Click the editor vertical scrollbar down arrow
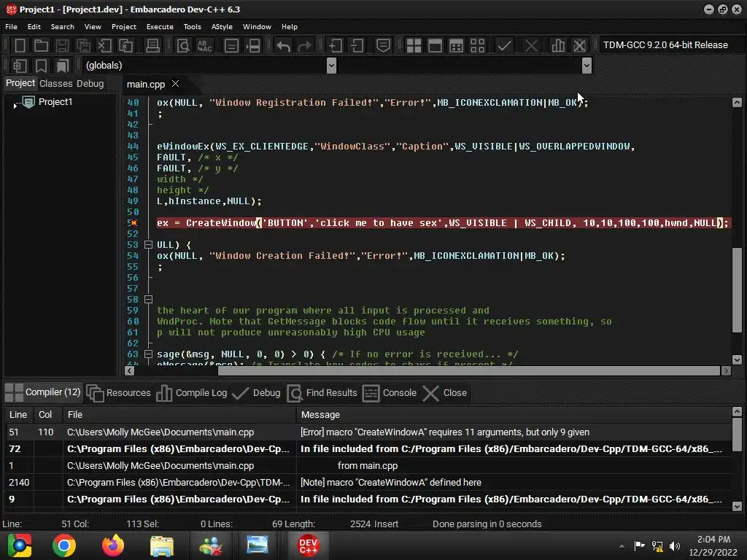Image resolution: width=747 pixels, height=560 pixels. [737, 359]
